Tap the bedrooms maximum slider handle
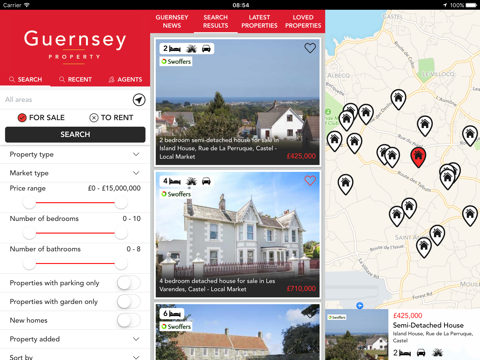This screenshot has width=480, height=360. (x=121, y=233)
